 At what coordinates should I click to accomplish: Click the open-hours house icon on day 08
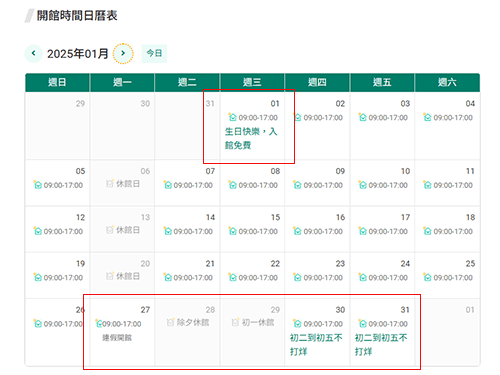point(232,185)
